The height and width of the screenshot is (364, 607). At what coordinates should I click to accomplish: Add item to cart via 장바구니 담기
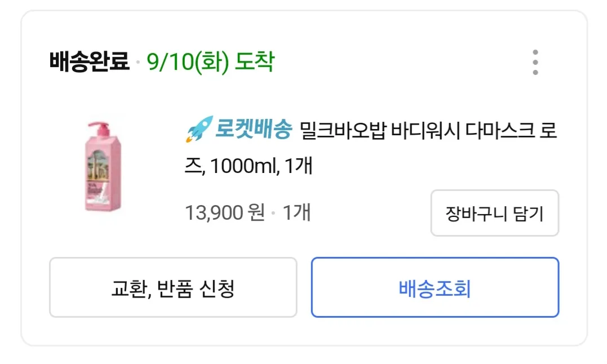point(494,213)
